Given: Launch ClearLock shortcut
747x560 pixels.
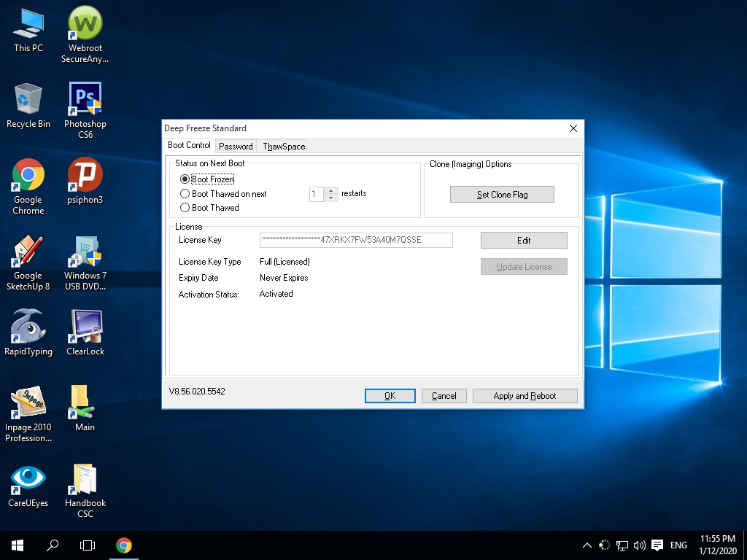Looking at the screenshot, I should 85,332.
